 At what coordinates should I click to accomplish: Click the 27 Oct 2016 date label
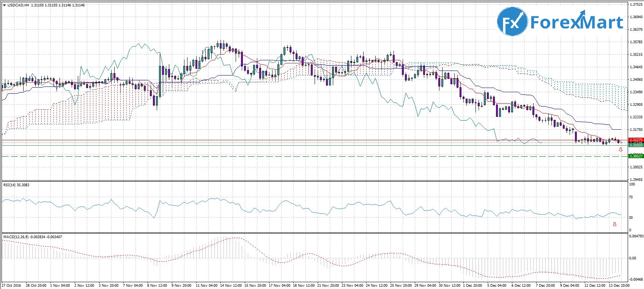click(11, 286)
